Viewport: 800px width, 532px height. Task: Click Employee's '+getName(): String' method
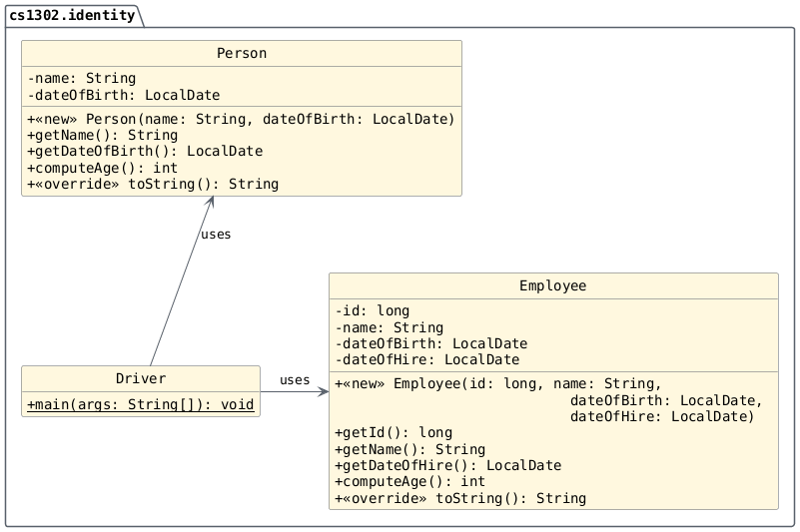[410, 449]
